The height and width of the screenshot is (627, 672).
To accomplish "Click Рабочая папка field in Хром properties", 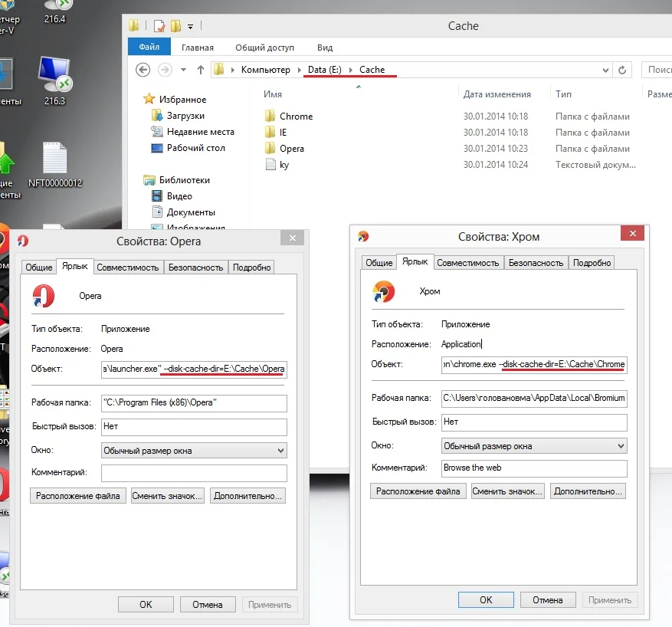I will [534, 398].
